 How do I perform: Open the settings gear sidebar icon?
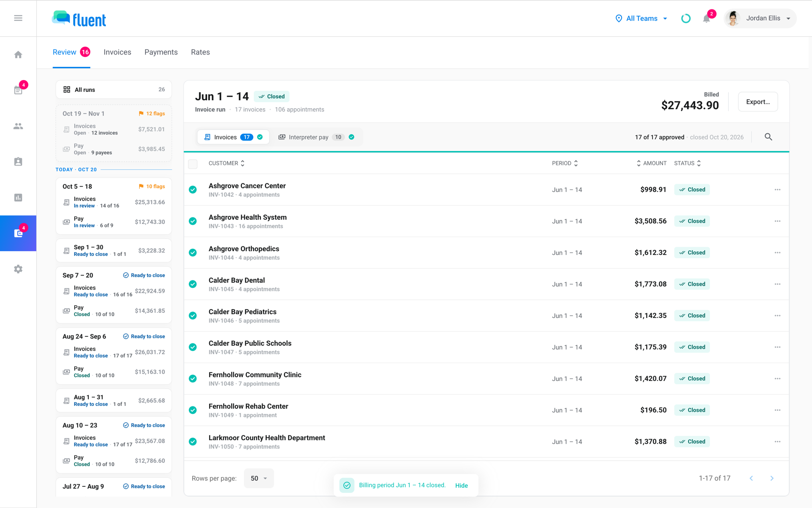click(18, 269)
